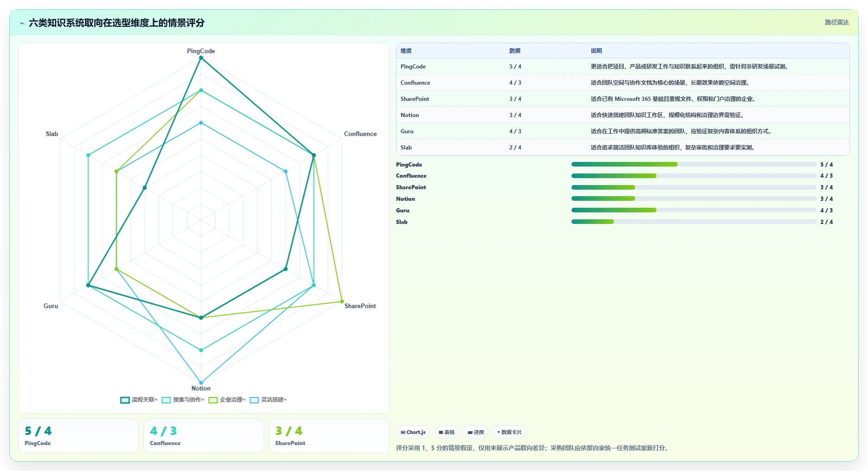Viewport: 868px width, 471px height.
Task: Click the PingCode progress bar
Action: 694,164
